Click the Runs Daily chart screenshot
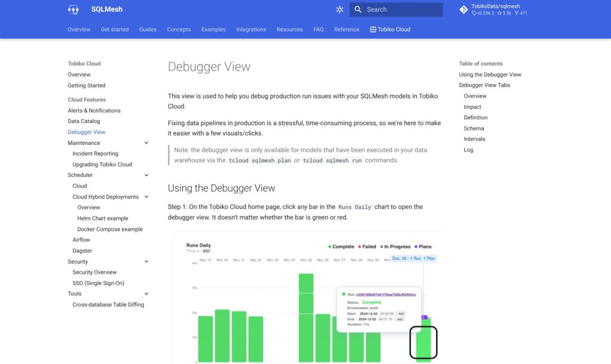 pyautogui.click(x=307, y=298)
